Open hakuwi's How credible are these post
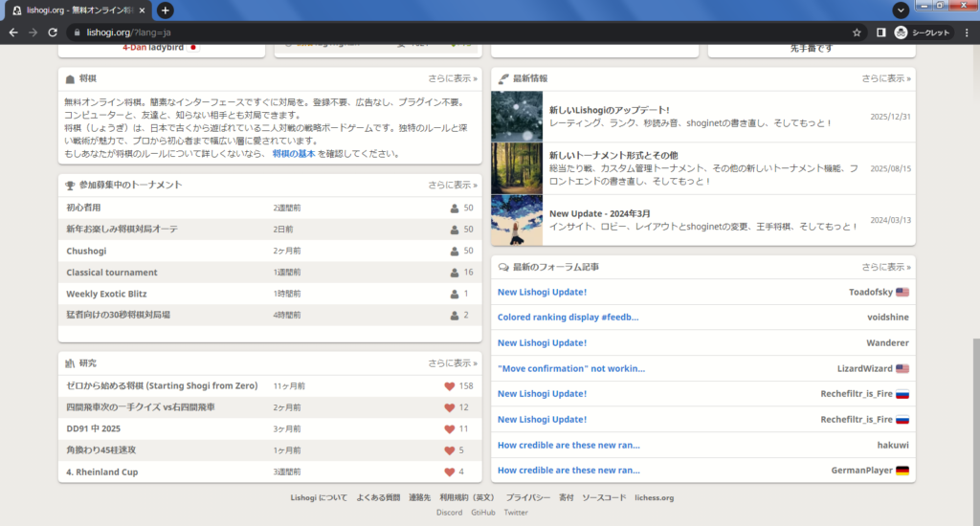This screenshot has width=980, height=526. (x=568, y=445)
